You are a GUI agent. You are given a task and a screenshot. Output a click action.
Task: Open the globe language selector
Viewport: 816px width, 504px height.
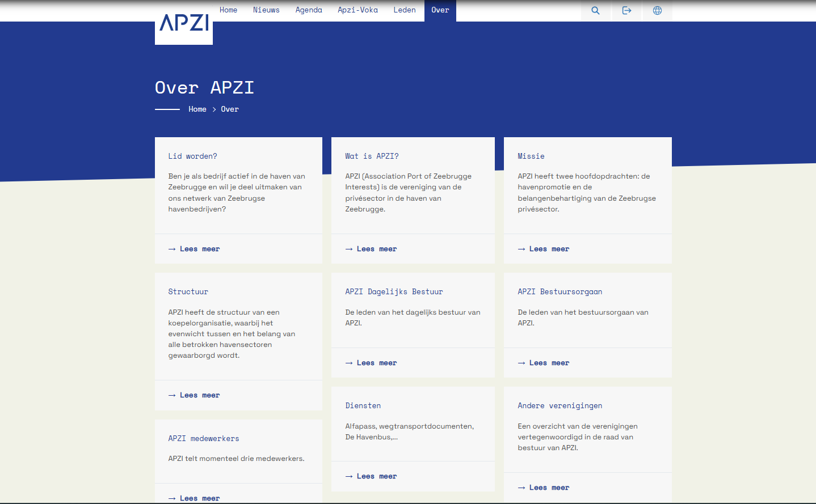click(x=657, y=10)
